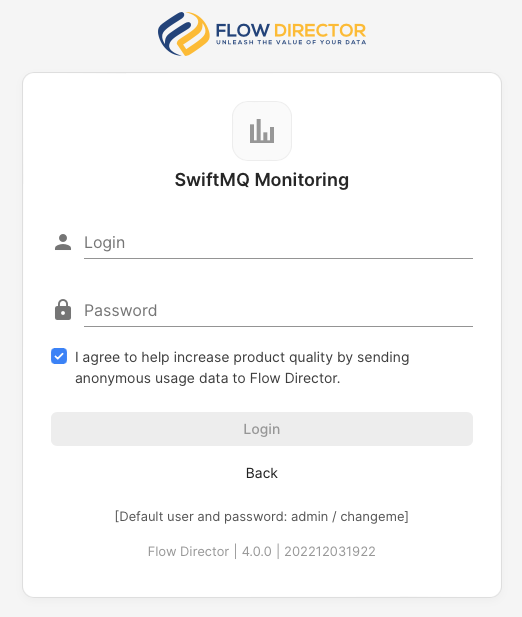Screen dimensions: 522x617
Task: Click the gray Login button
Action: point(262,429)
